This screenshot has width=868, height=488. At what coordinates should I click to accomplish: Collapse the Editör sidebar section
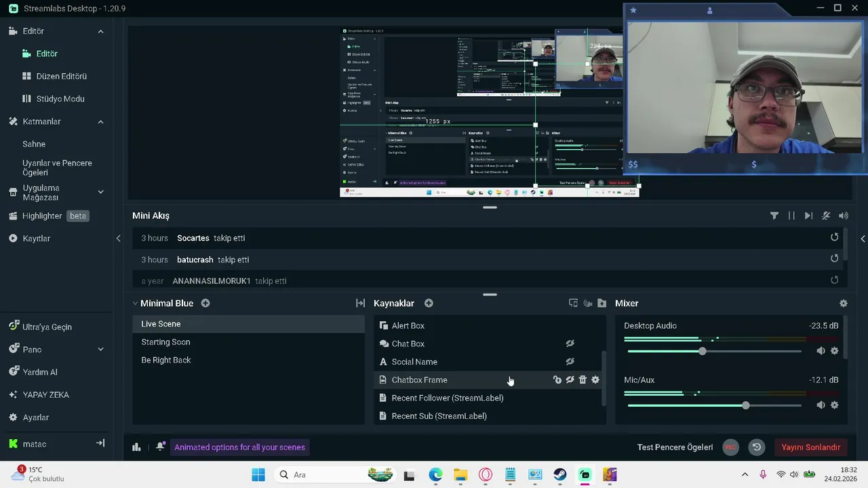pos(100,31)
